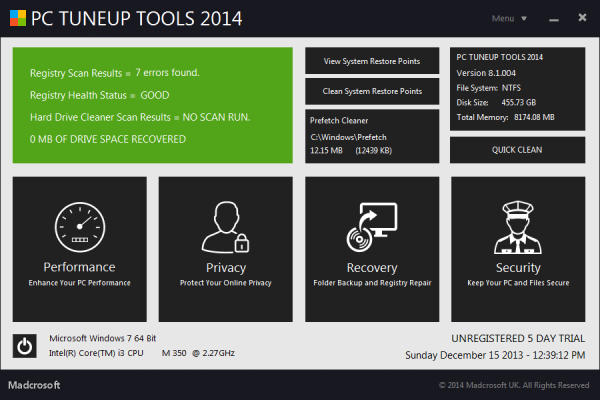Close the PC Tuneup Tools window
The image size is (600, 400).
point(582,18)
